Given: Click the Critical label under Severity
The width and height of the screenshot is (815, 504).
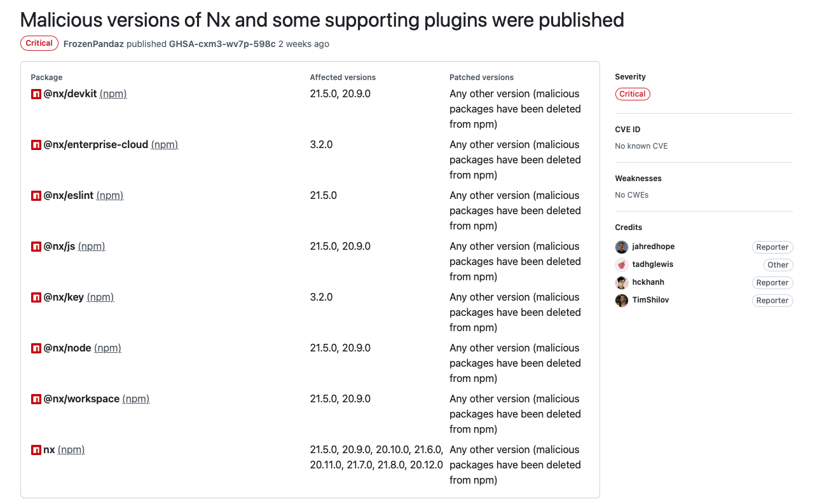Looking at the screenshot, I should tap(633, 94).
